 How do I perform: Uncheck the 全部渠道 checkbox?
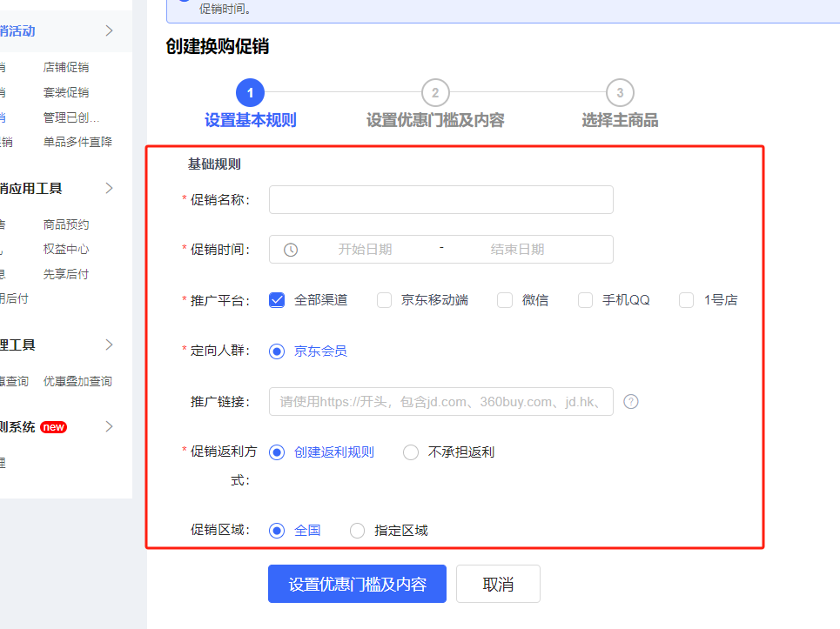pos(278,300)
